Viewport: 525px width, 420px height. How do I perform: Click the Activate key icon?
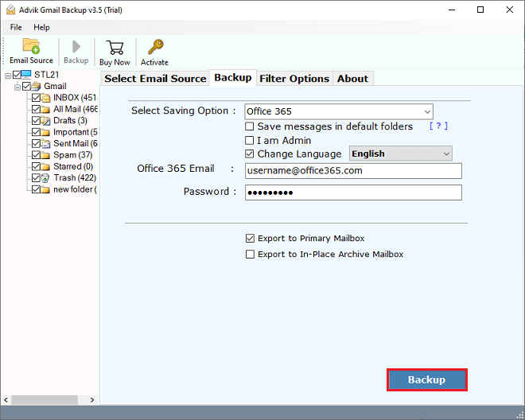point(156,47)
